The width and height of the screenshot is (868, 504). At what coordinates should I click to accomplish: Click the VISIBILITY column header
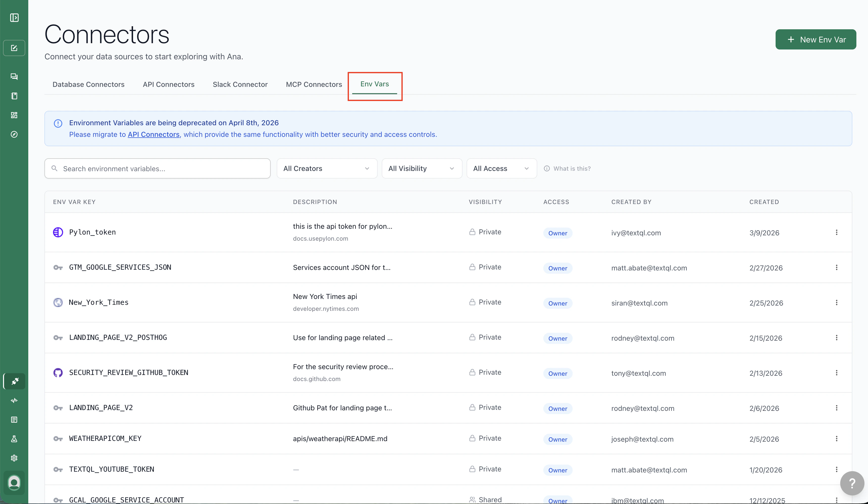click(x=485, y=202)
